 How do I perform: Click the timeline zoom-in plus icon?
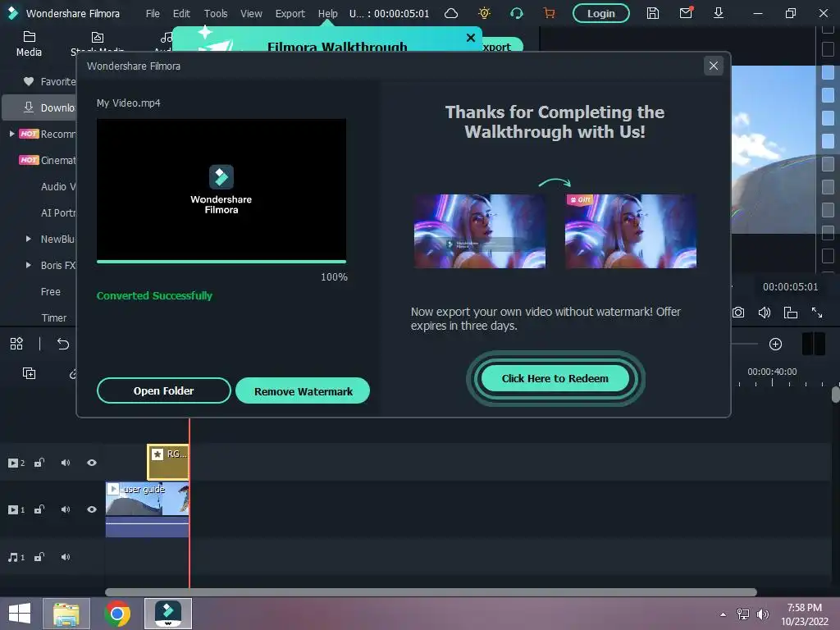coord(775,344)
